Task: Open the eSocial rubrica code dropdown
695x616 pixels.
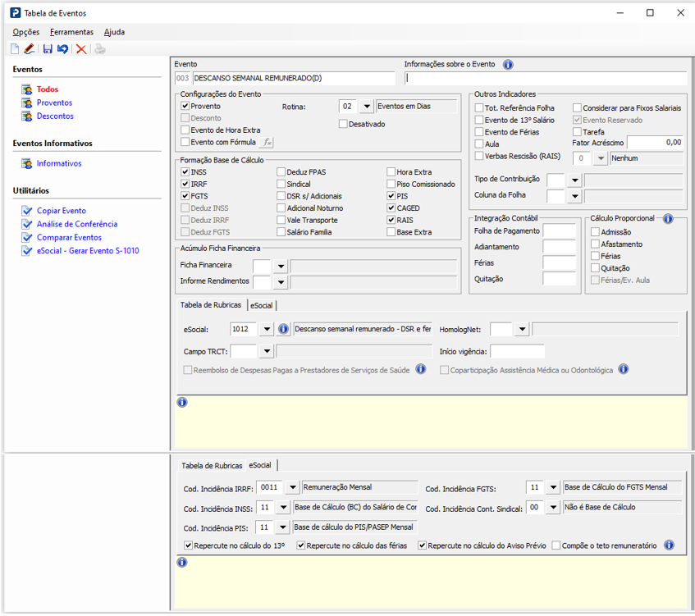Action: 267,329
